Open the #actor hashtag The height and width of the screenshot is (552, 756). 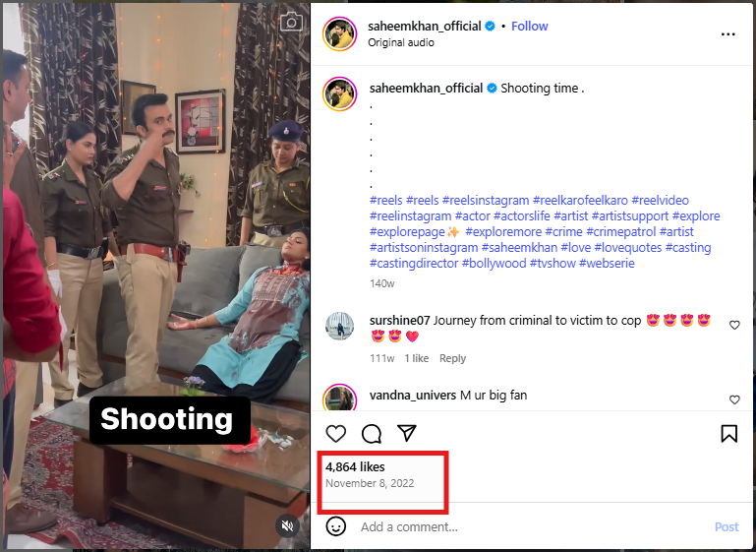pos(473,216)
